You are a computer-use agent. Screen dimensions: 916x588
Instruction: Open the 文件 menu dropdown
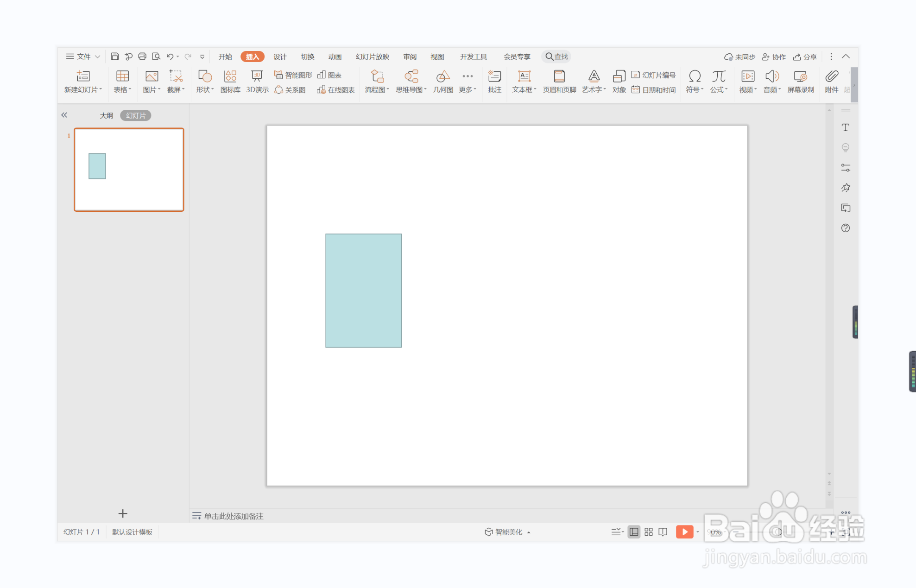pyautogui.click(x=83, y=57)
